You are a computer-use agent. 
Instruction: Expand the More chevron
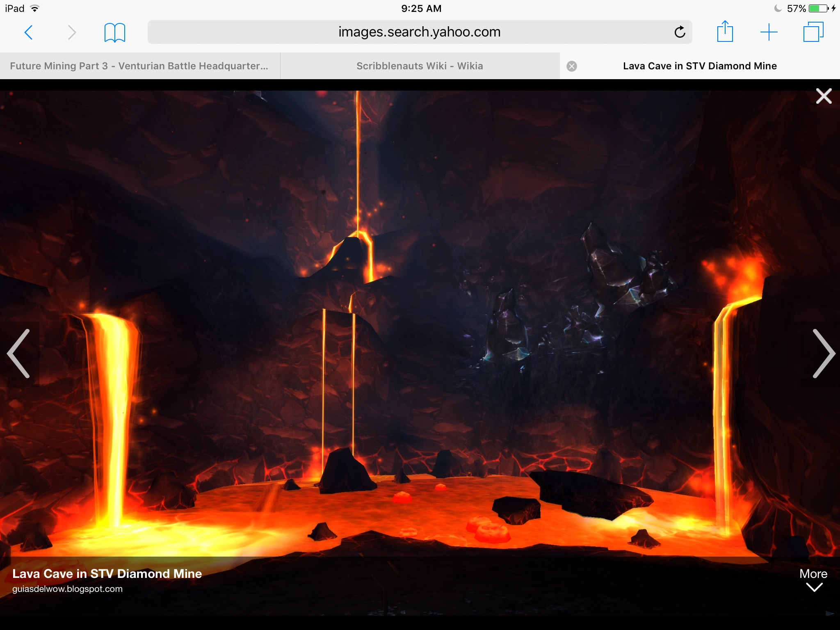tap(814, 588)
